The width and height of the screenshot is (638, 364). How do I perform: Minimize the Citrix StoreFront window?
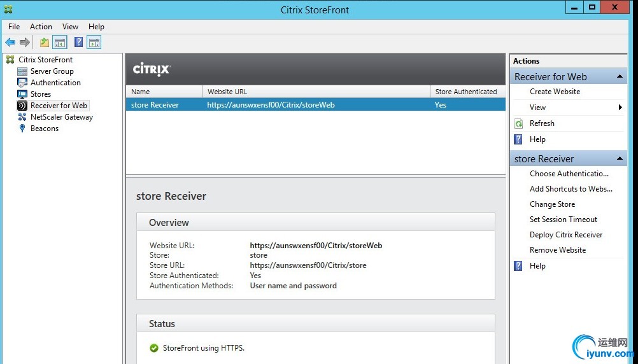(574, 8)
